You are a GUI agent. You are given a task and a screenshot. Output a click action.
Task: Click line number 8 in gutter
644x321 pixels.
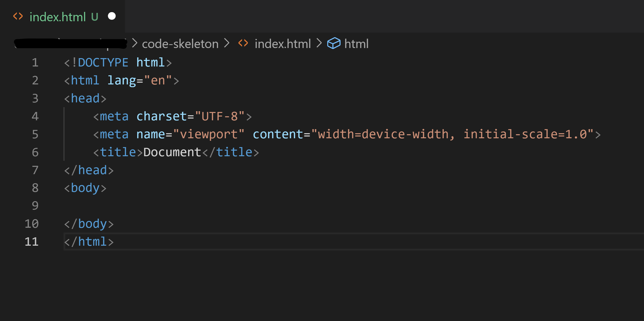click(35, 188)
